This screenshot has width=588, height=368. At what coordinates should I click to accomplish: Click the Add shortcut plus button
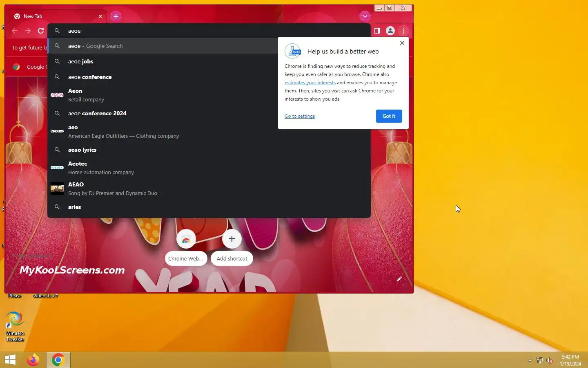point(232,239)
